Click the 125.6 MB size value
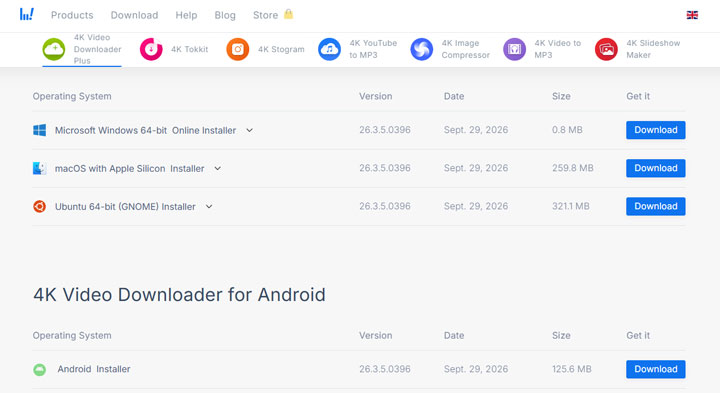The height and width of the screenshot is (393, 720). (x=572, y=369)
